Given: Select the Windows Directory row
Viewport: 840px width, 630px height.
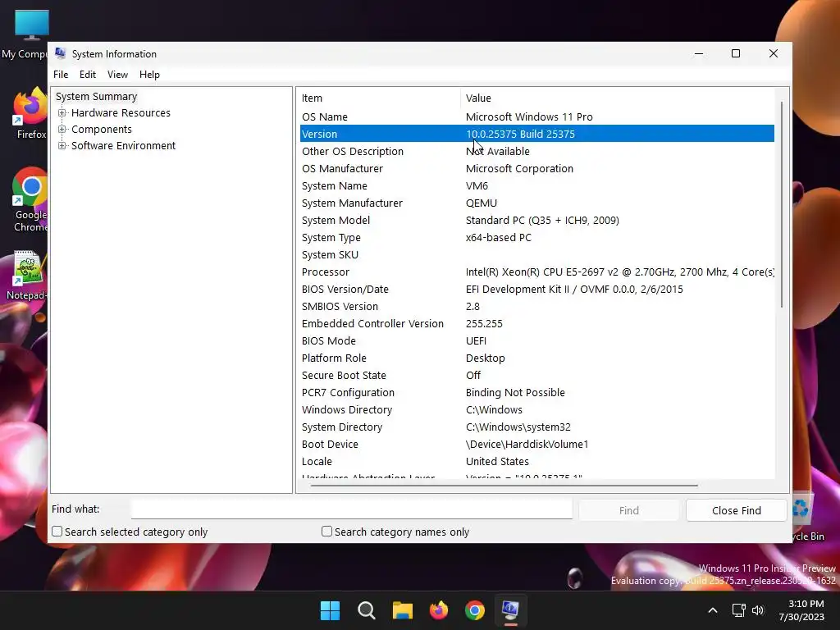Looking at the screenshot, I should 536,410.
